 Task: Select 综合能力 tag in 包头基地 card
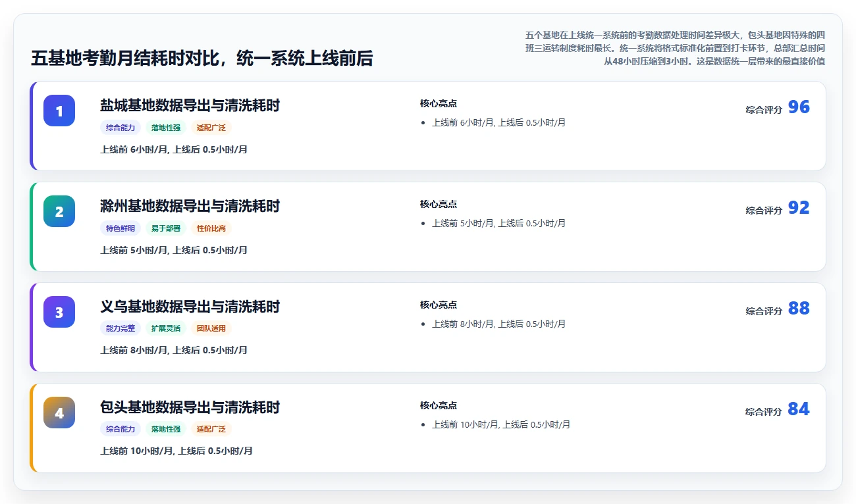click(x=120, y=429)
